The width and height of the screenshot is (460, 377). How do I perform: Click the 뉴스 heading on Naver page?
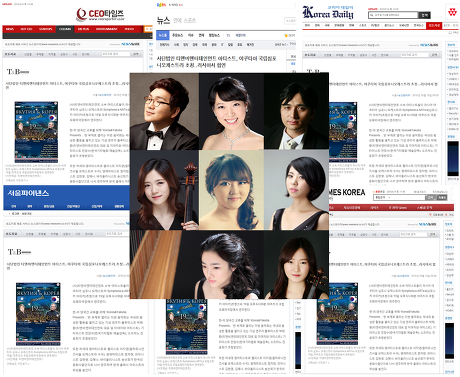point(163,20)
